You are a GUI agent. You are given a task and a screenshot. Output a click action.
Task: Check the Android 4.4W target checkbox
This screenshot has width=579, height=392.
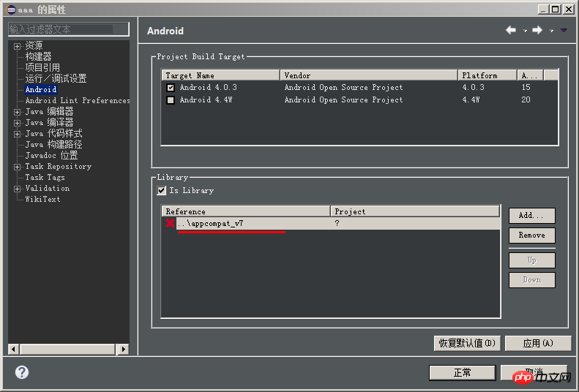[x=171, y=100]
